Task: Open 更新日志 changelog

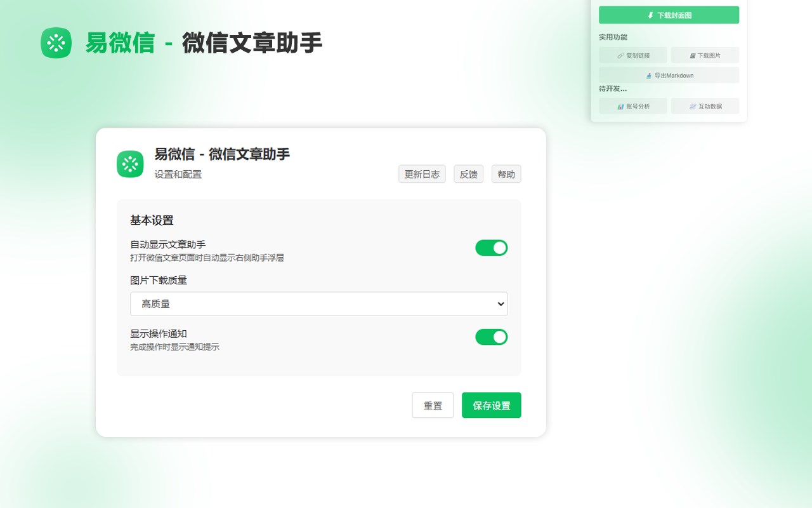Action: pyautogui.click(x=422, y=174)
